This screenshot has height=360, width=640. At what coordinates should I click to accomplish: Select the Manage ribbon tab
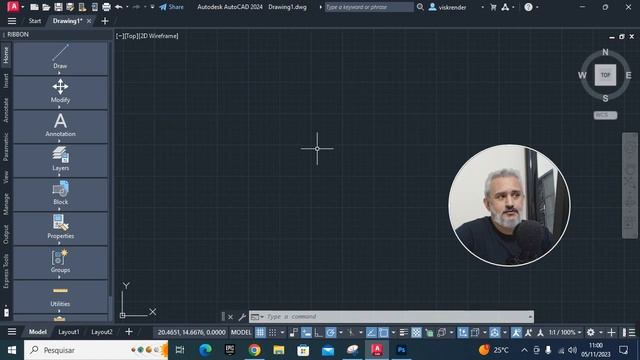(6, 204)
